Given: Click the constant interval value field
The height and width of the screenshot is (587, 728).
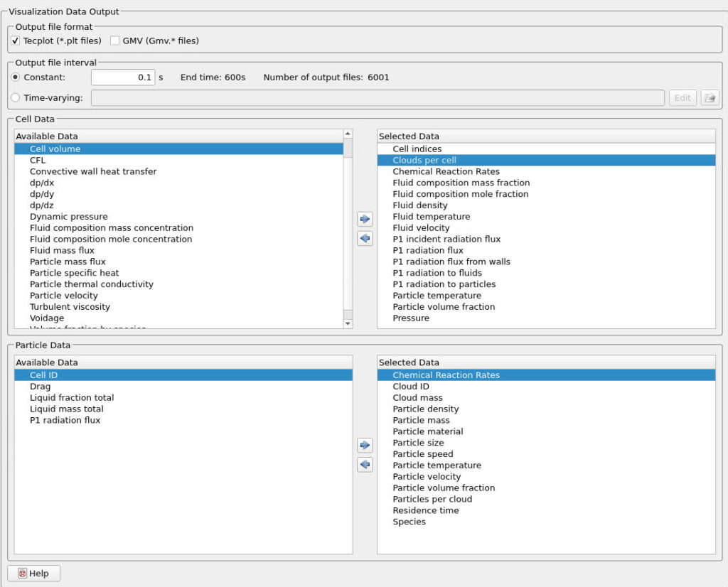Looking at the screenshot, I should pos(122,77).
